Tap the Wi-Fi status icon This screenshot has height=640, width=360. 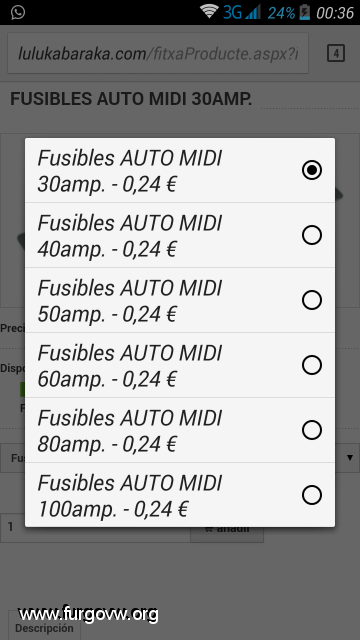209,11
